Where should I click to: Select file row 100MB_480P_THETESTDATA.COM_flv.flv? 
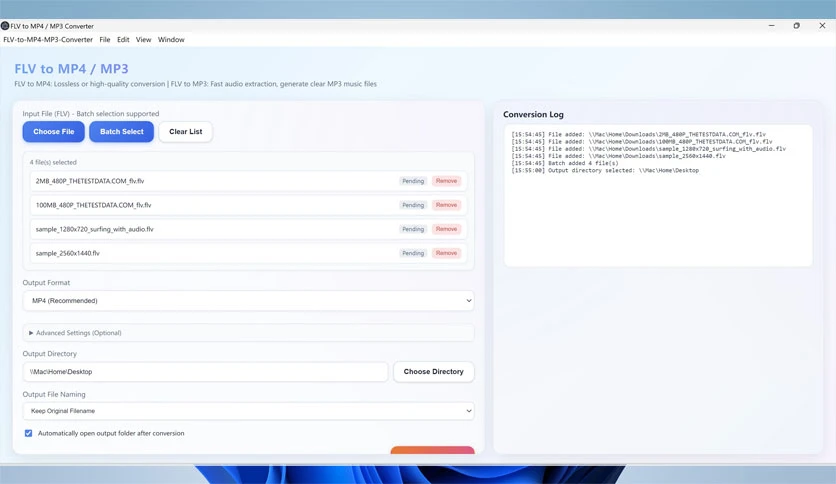coord(248,205)
